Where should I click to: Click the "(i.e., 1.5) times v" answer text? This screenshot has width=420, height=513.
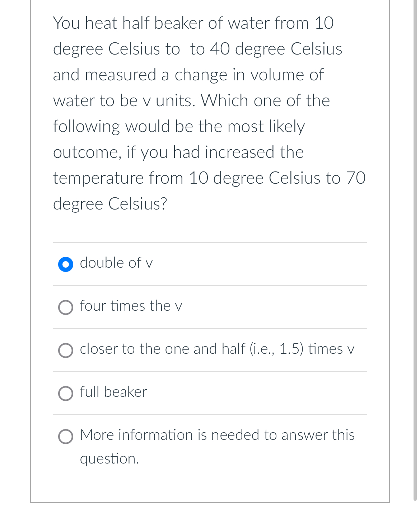(x=302, y=349)
